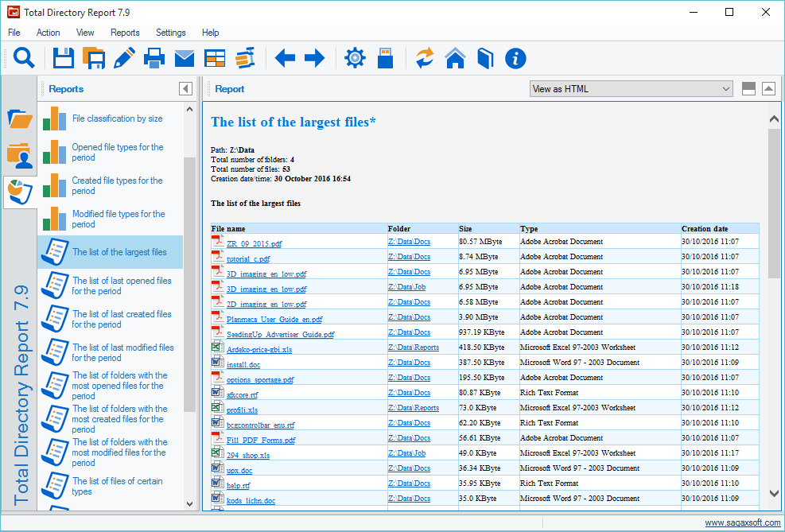Select Modified file types for the period
785x532 pixels.
[x=111, y=219]
